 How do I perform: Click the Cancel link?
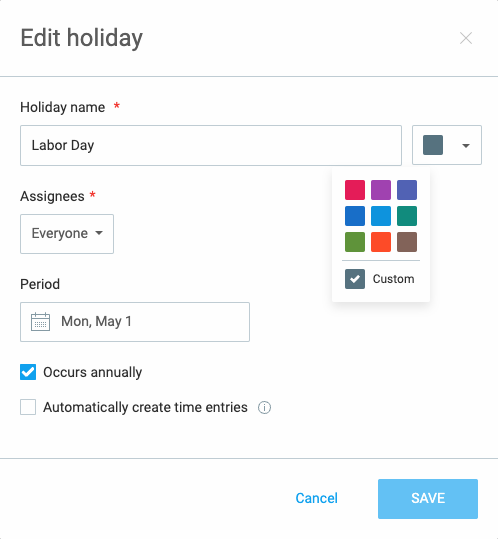click(317, 498)
